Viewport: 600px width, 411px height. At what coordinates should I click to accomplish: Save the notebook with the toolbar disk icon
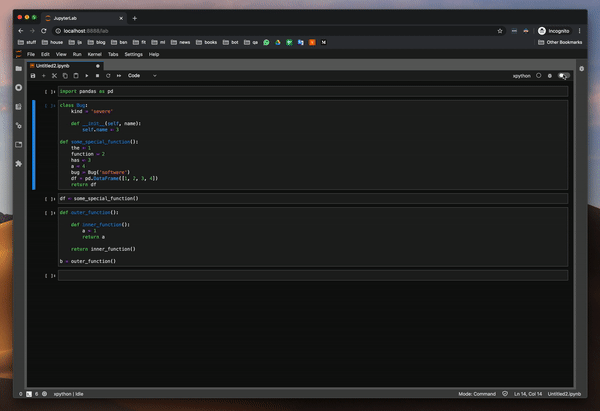(33, 76)
